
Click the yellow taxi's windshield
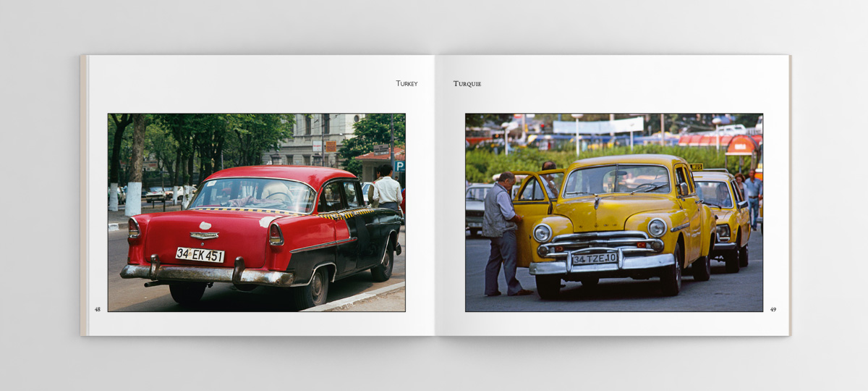(617, 182)
